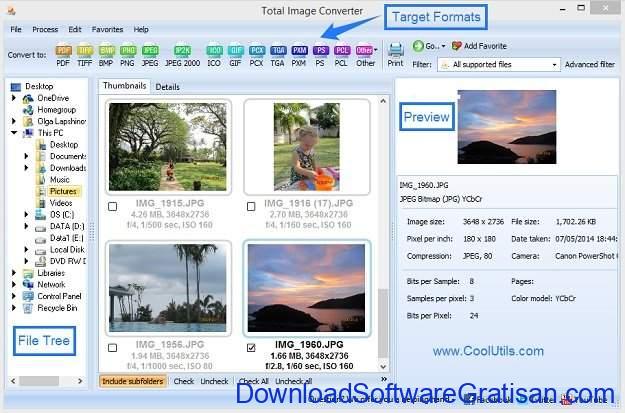Click the file tree horizontal scrollbar thumb

click(39, 381)
